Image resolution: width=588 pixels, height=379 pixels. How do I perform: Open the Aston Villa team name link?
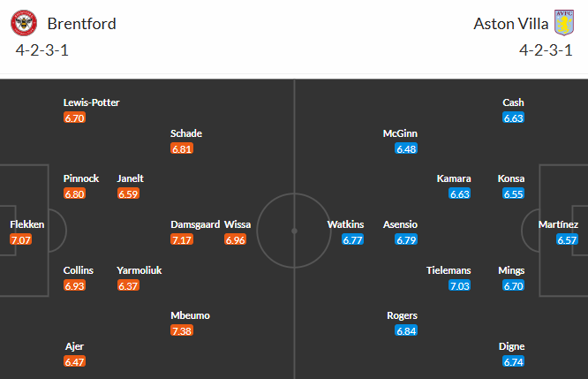pos(508,23)
